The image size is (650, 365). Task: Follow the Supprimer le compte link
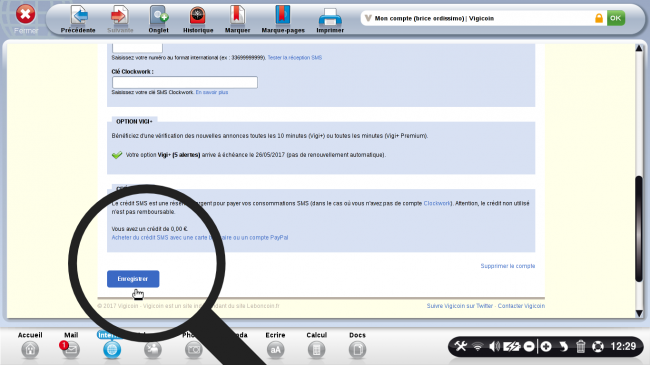[508, 266]
